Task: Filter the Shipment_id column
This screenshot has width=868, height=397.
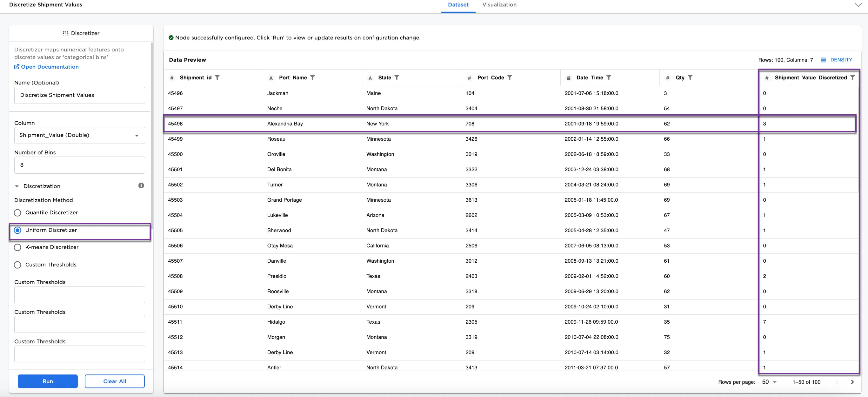Action: click(x=218, y=77)
